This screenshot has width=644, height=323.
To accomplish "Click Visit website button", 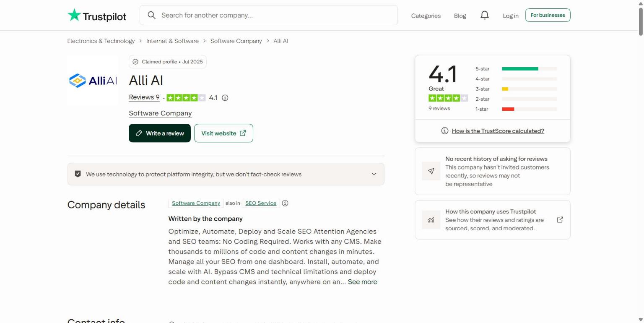I will [223, 133].
